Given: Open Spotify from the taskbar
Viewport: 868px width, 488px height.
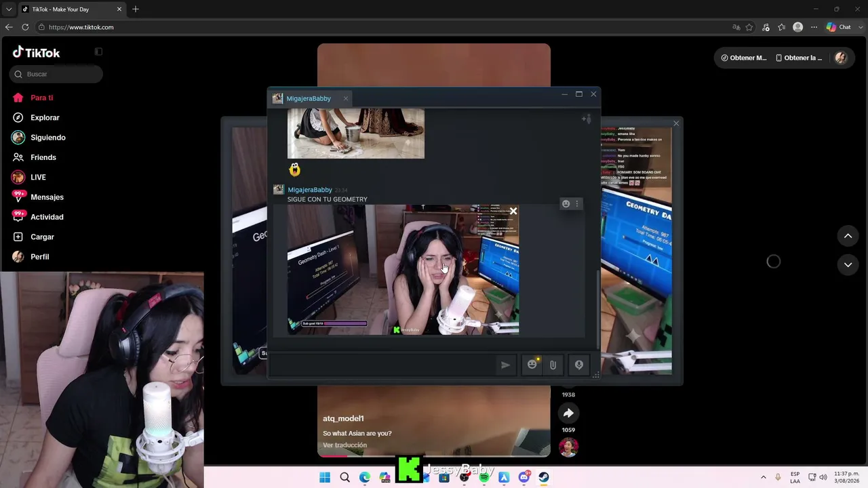Looking at the screenshot, I should [484, 477].
